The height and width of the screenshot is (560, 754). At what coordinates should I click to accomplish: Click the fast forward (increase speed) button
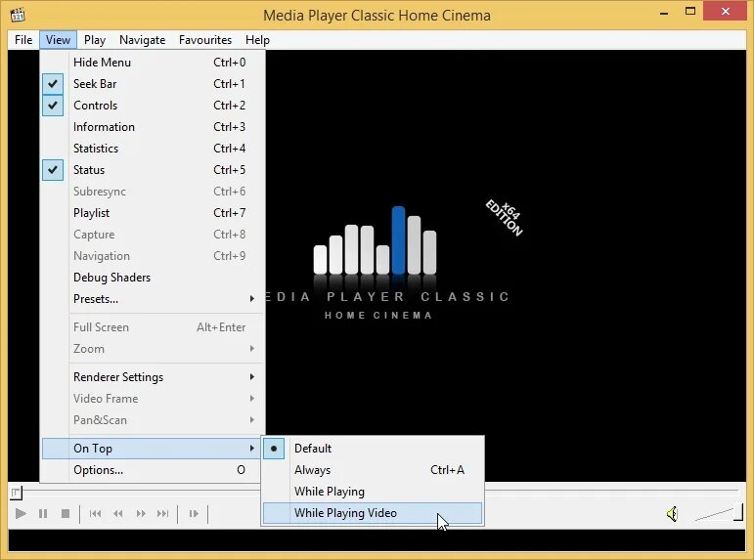[x=141, y=513]
